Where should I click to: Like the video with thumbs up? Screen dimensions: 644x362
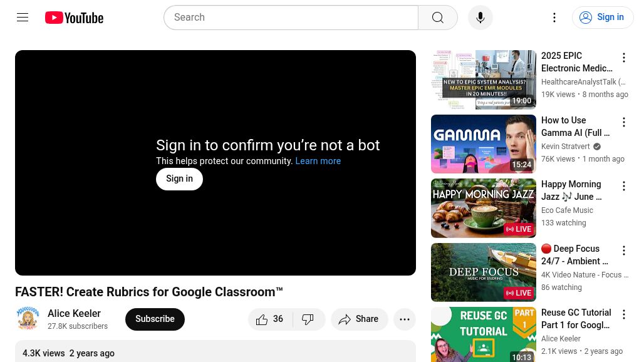click(270, 319)
